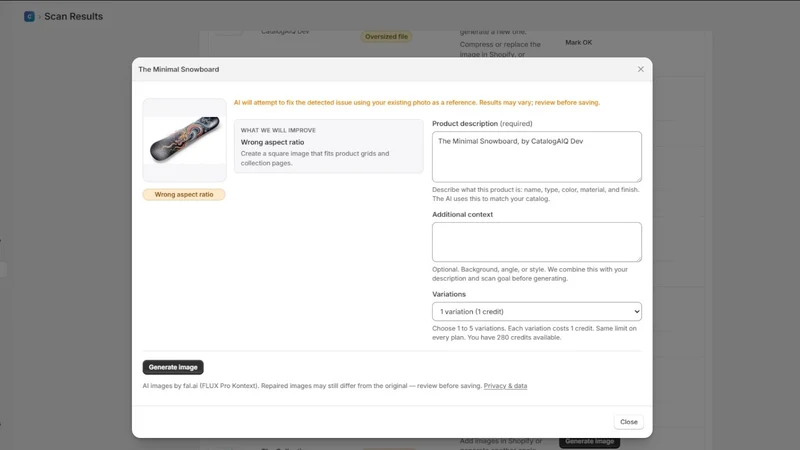The width and height of the screenshot is (800, 450).
Task: Click the Generate image button in dialog
Action: 173,367
